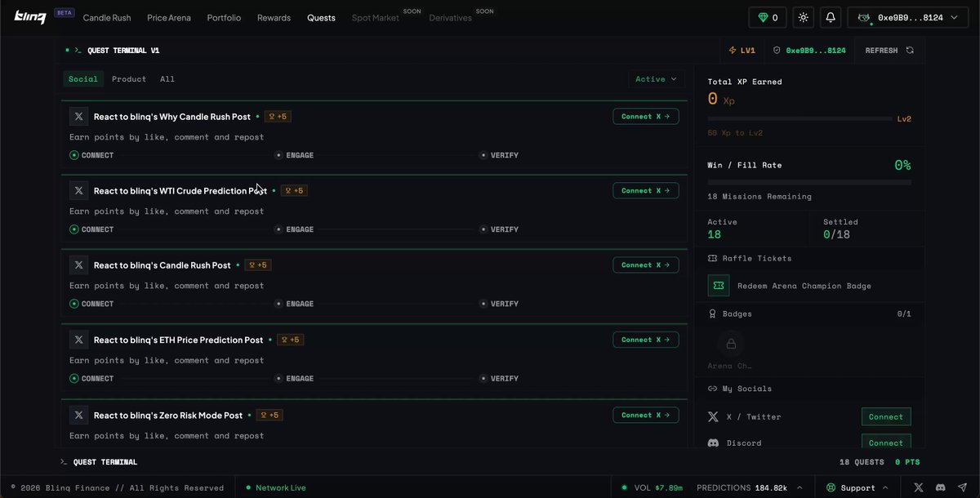Click the LV1 level badge

click(x=742, y=51)
